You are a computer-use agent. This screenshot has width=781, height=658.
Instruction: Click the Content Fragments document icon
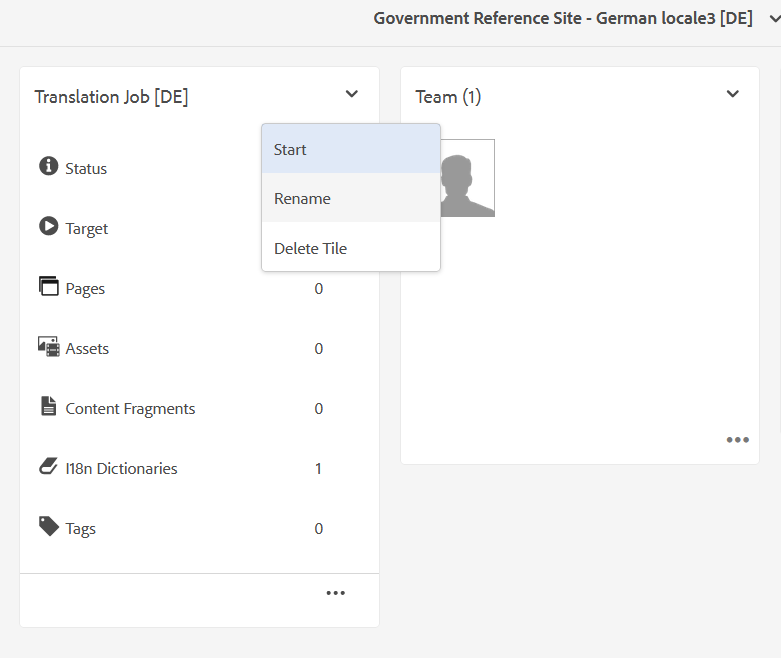48,407
